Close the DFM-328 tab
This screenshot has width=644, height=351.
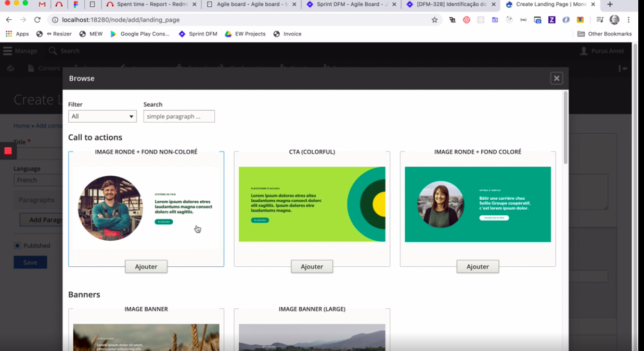pos(494,5)
